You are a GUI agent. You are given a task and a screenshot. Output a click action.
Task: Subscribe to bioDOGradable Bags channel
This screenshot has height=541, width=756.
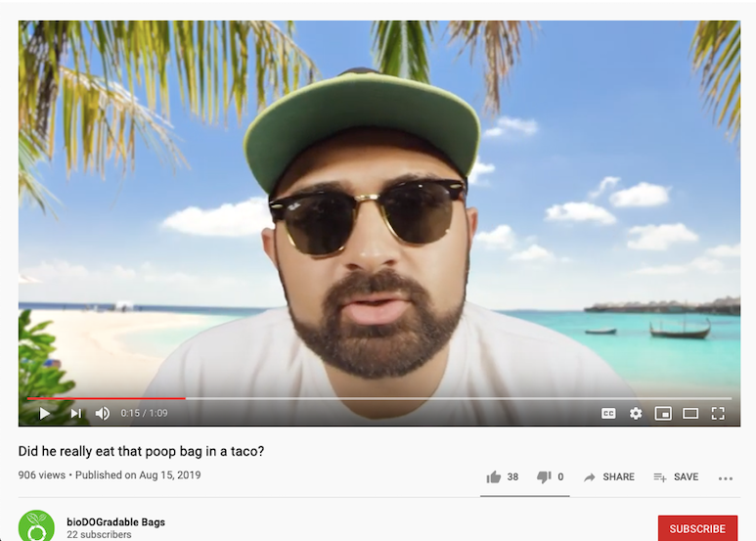[x=697, y=528]
